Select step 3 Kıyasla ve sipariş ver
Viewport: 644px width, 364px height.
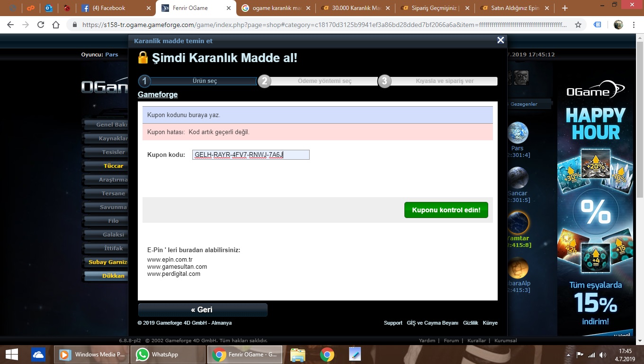coord(438,81)
